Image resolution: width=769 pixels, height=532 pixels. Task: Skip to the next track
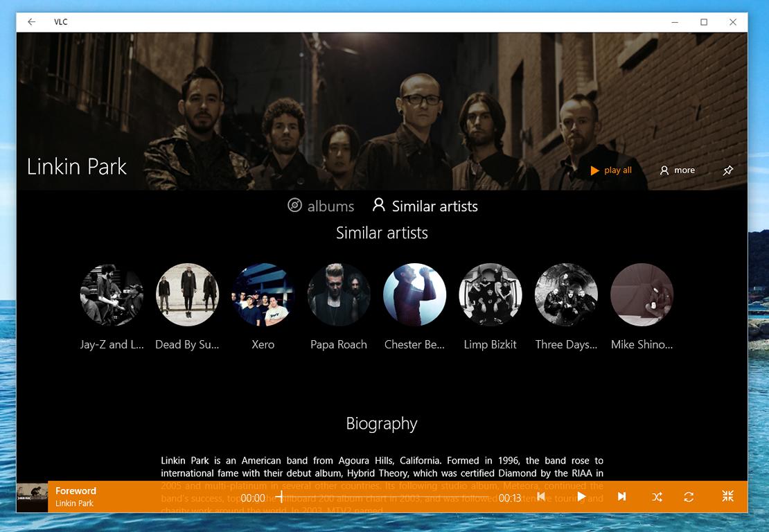pyautogui.click(x=621, y=496)
